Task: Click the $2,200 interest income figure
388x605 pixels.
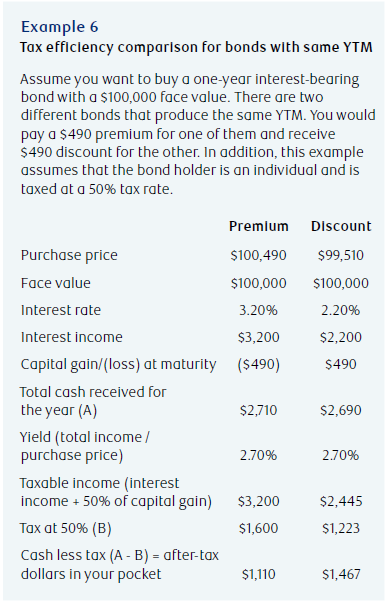Action: click(x=341, y=337)
